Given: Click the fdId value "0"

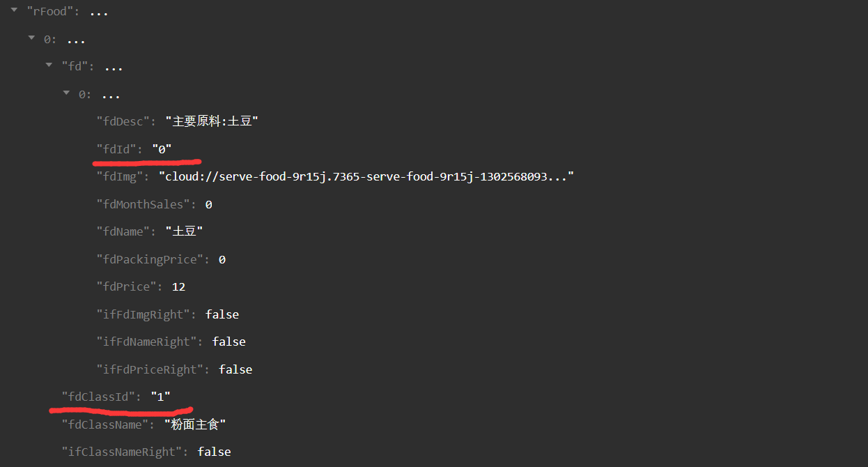Looking at the screenshot, I should pyautogui.click(x=162, y=148).
